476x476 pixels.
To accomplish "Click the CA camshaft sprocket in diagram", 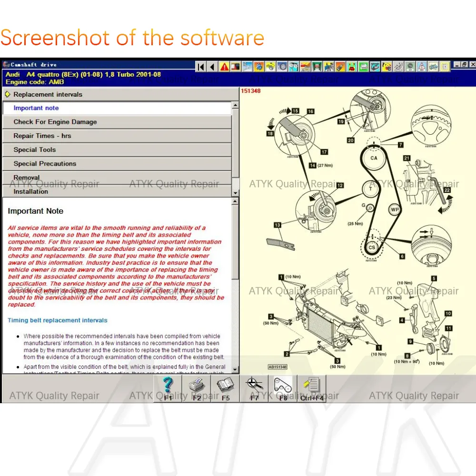I will 374,158.
